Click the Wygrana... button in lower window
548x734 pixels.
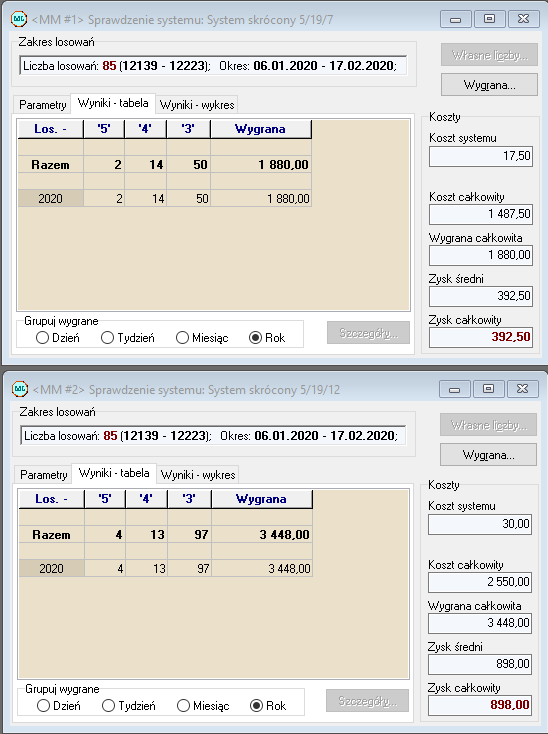489,455
